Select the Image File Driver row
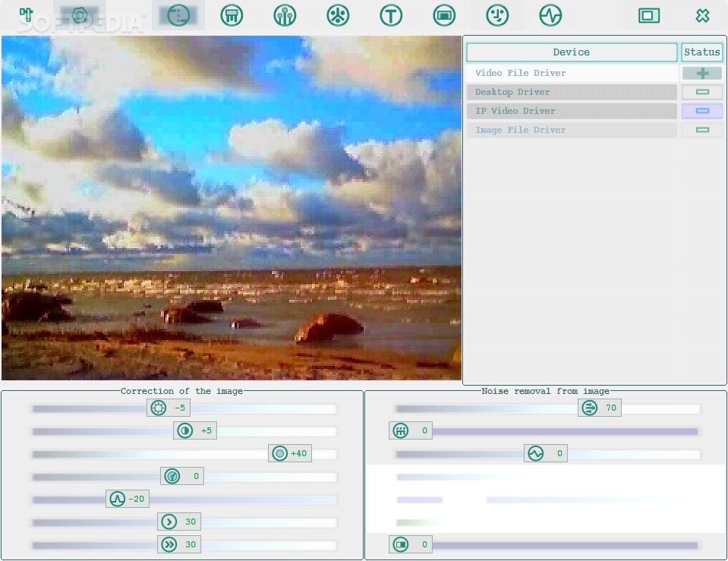Image resolution: width=728 pixels, height=561 pixels. coord(572,130)
